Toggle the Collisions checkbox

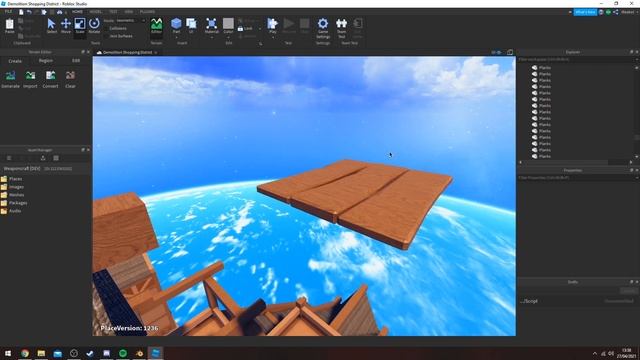pos(106,28)
